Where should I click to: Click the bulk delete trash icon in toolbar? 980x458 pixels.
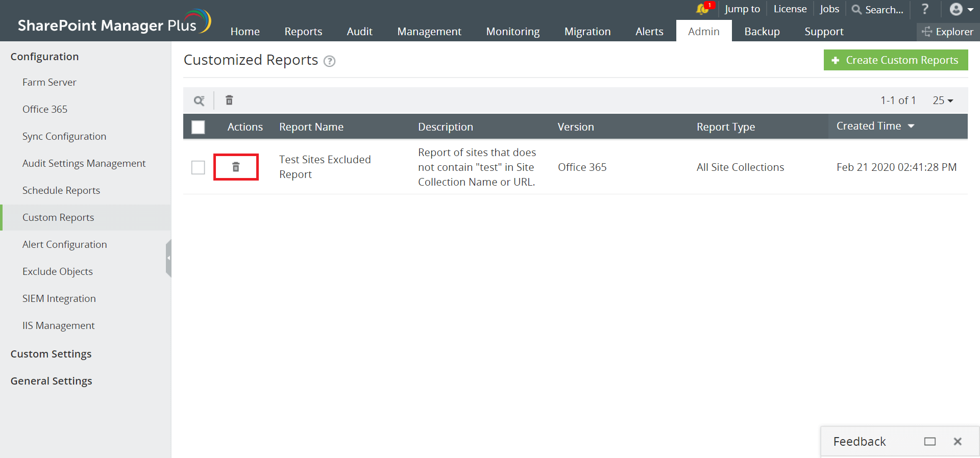pos(229,100)
